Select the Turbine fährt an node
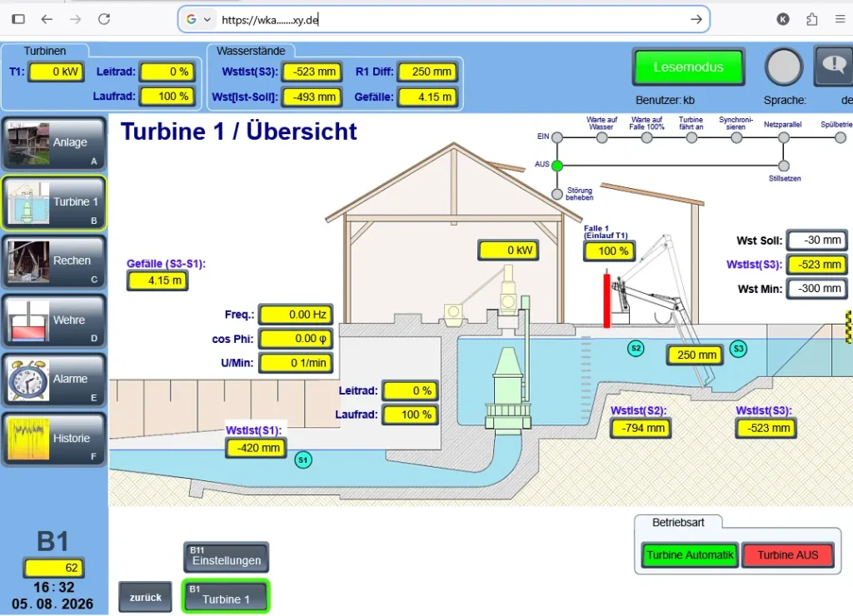 pyautogui.click(x=691, y=137)
